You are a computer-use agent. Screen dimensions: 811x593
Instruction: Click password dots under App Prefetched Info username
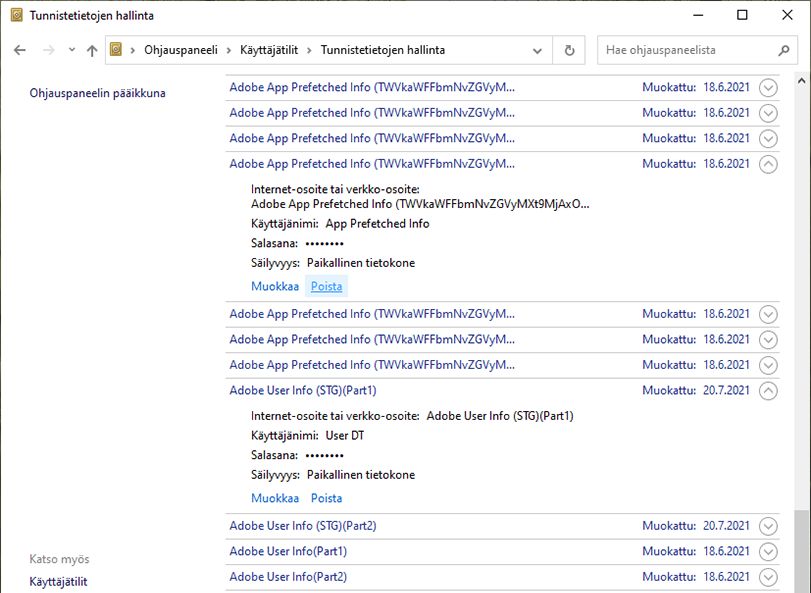tap(324, 244)
